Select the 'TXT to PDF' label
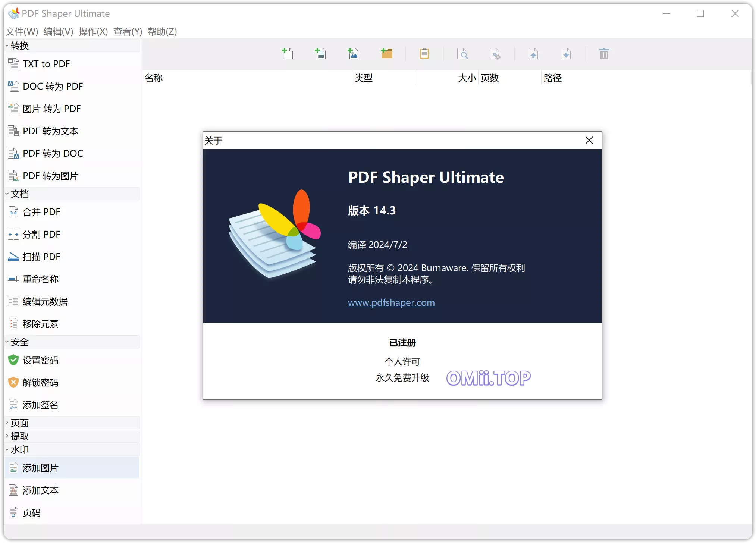Screen dimensions: 756x543 (x=46, y=64)
